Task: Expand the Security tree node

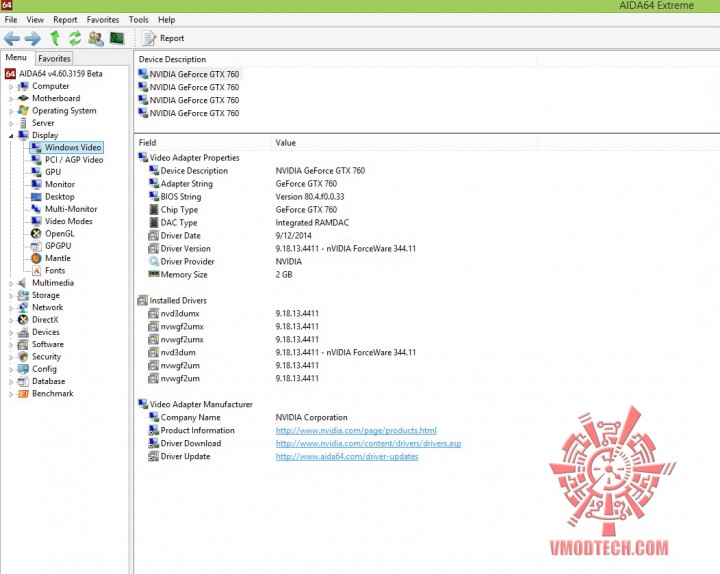Action: pos(11,357)
